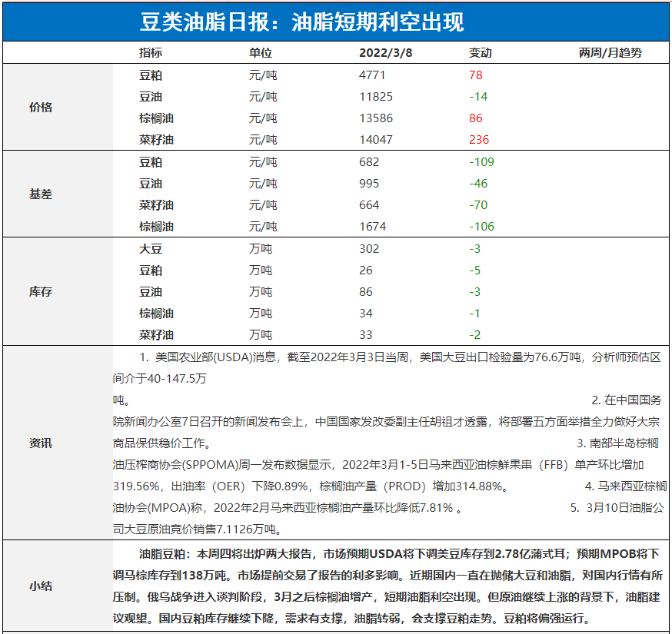Click the summary line starting '议观望。国内豆粕库存继续下降'

point(353,618)
